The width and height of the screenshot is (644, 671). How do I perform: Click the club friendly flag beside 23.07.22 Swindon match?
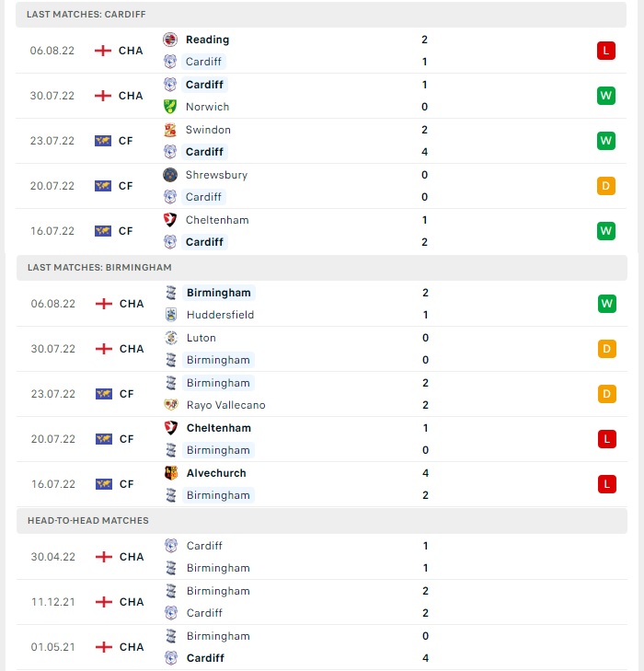pos(103,141)
